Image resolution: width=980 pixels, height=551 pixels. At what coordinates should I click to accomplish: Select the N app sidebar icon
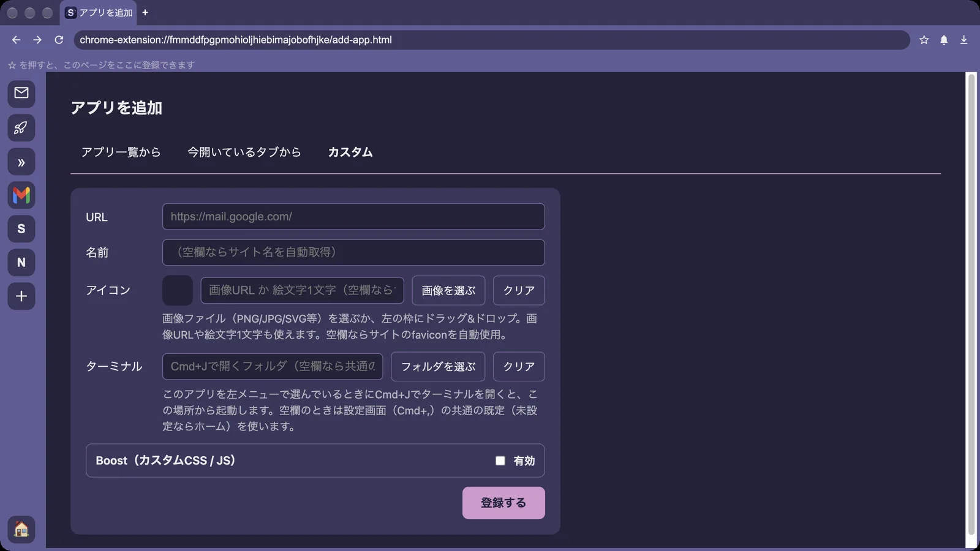click(x=21, y=263)
